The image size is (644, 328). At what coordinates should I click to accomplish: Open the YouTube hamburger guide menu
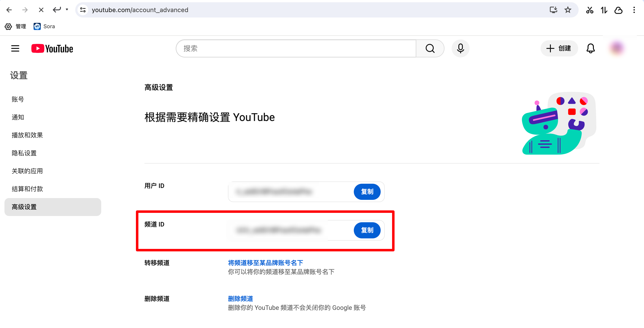tap(15, 49)
